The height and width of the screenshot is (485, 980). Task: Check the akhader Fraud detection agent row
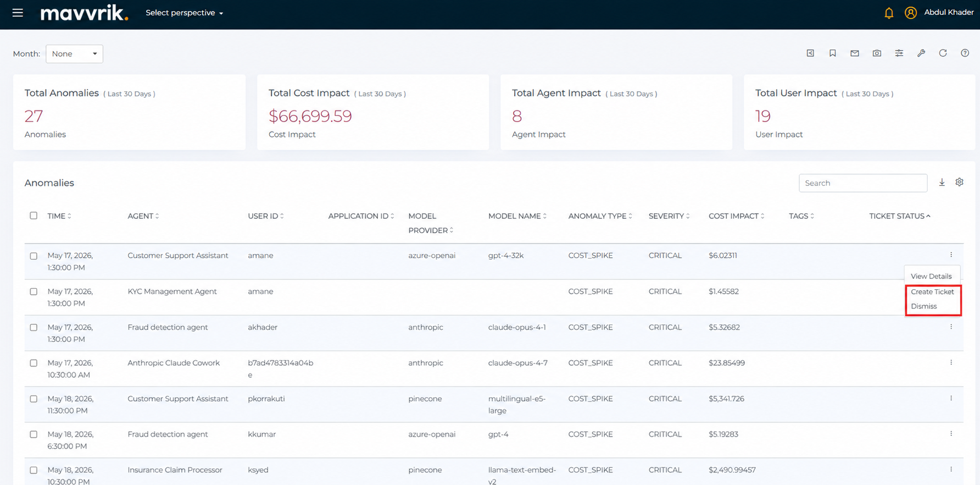34,327
